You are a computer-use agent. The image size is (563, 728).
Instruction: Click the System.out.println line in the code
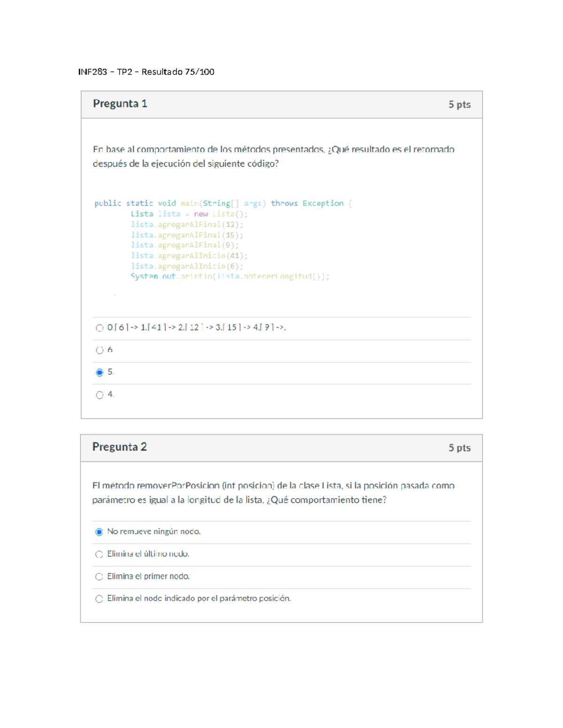pos(230,276)
